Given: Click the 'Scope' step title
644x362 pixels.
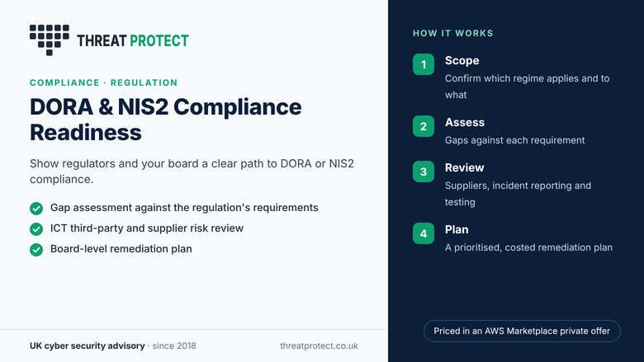Looking at the screenshot, I should (x=462, y=60).
